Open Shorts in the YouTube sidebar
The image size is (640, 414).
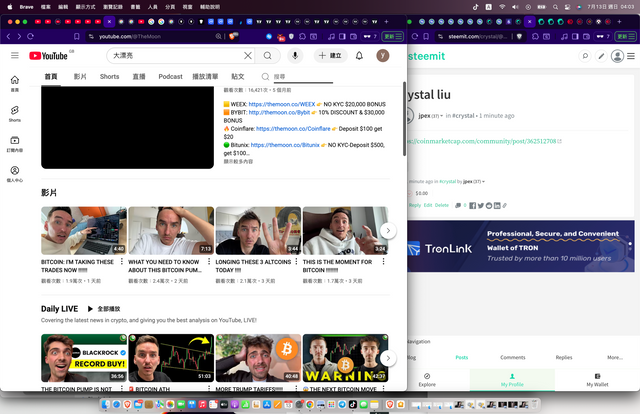15,114
